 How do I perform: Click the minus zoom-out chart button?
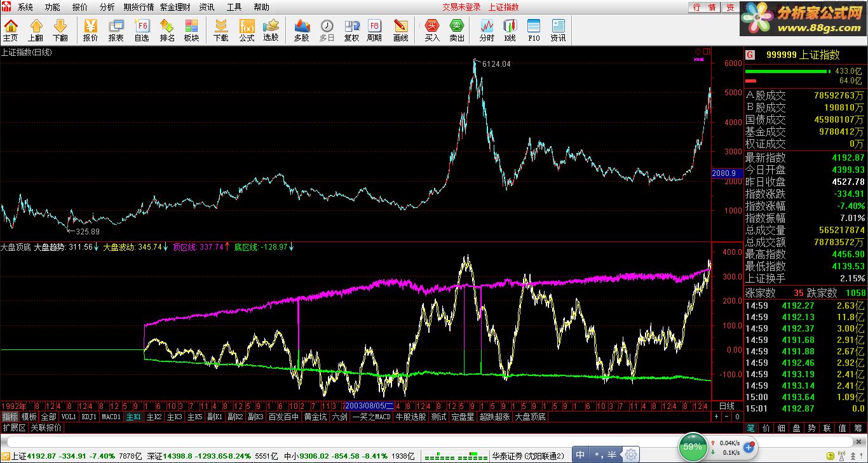coord(726,417)
